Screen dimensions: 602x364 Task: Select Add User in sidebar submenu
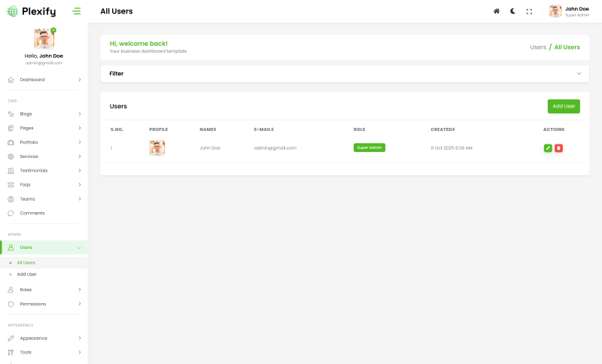click(x=27, y=275)
